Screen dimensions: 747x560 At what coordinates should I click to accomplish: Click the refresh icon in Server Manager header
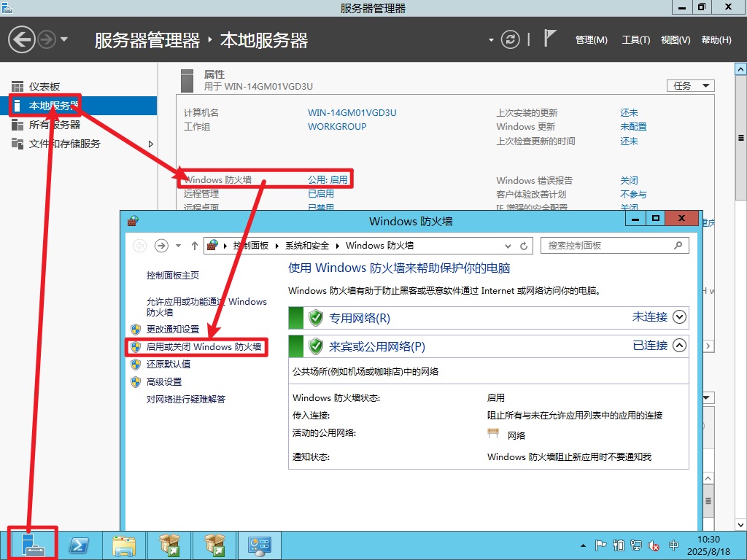pyautogui.click(x=510, y=39)
